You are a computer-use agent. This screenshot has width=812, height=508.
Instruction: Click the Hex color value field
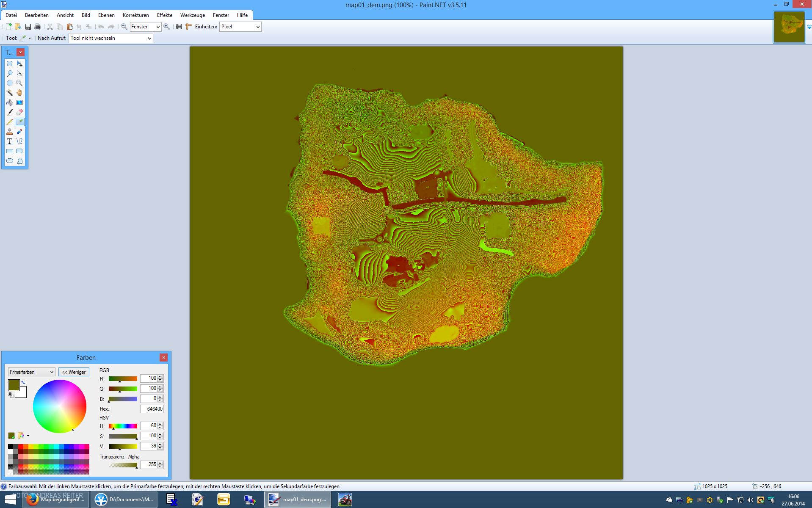152,409
